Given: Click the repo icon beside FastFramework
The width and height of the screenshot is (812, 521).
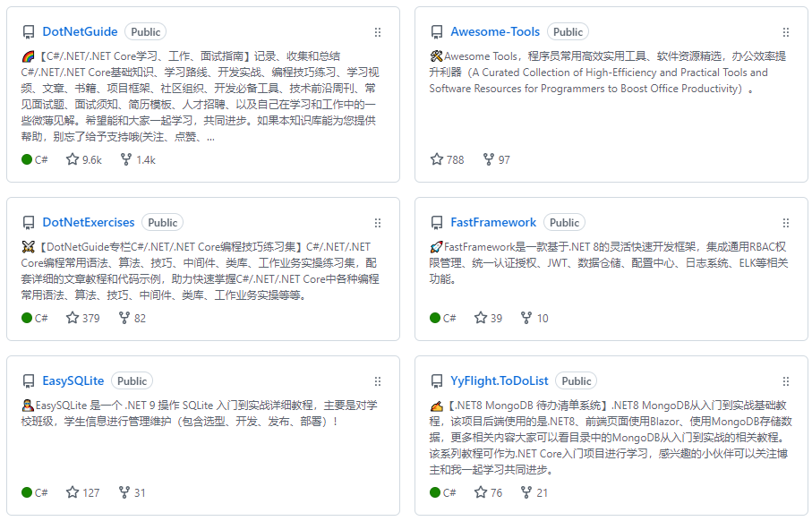Looking at the screenshot, I should pyautogui.click(x=437, y=223).
